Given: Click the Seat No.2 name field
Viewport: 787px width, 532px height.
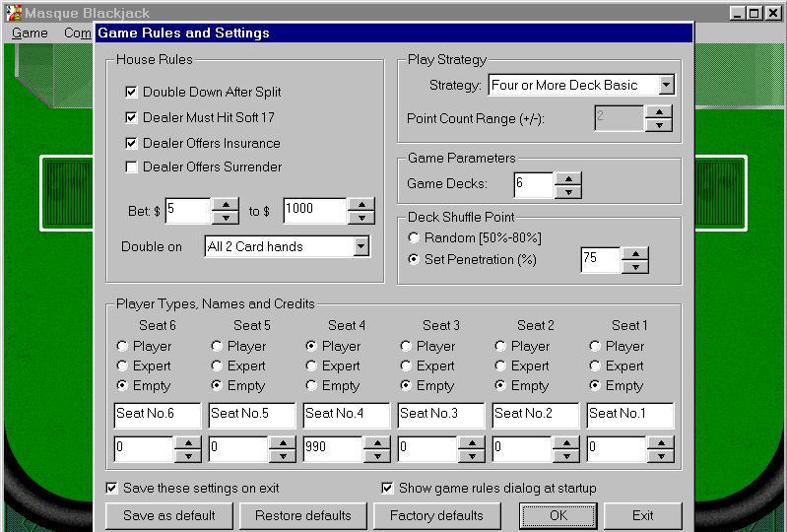Looking at the screenshot, I should (x=534, y=415).
